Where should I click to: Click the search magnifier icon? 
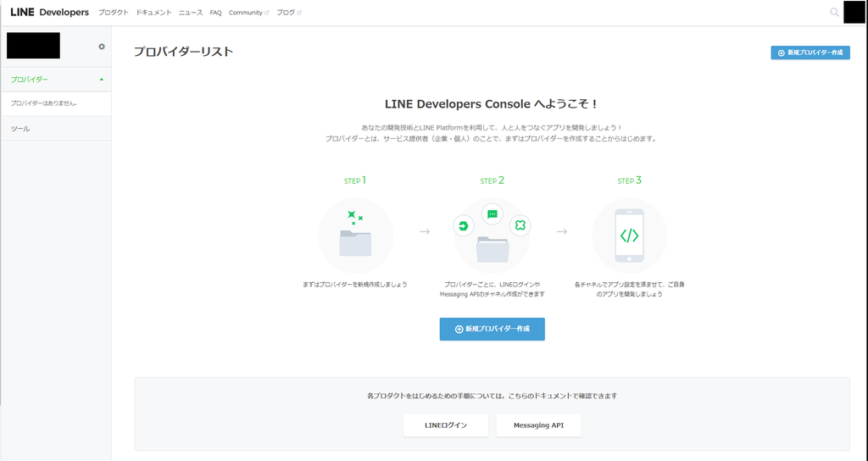pos(834,12)
